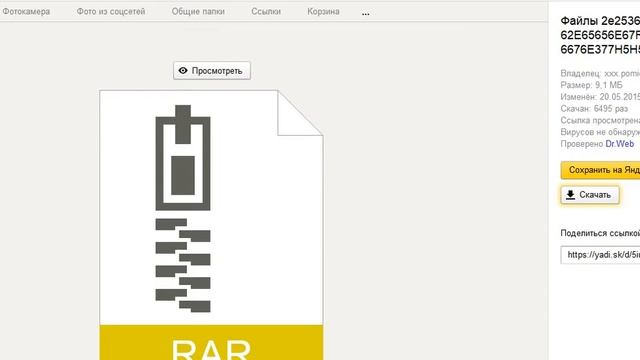Click the download arrow icon on Скачать
The image size is (640, 360).
pyautogui.click(x=571, y=195)
